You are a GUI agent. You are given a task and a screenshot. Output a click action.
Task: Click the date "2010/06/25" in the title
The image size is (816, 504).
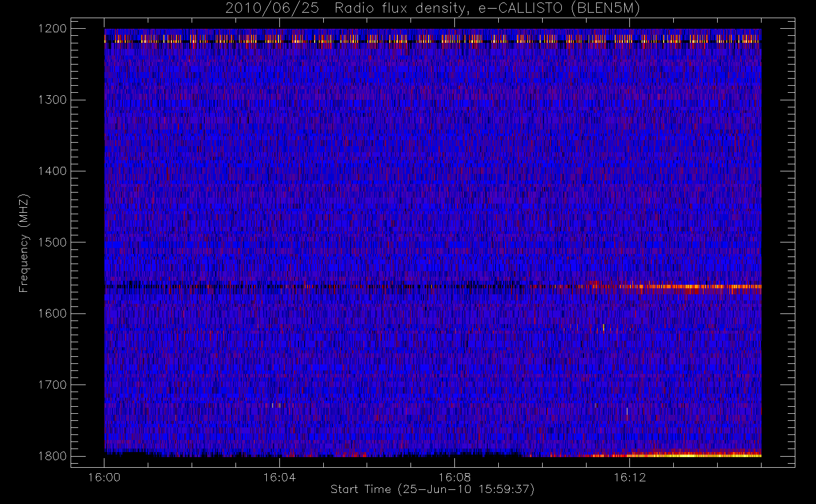click(272, 9)
